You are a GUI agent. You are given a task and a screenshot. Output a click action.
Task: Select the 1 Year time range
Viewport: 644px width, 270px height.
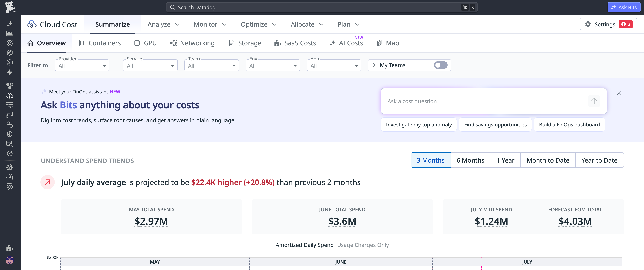tap(505, 160)
